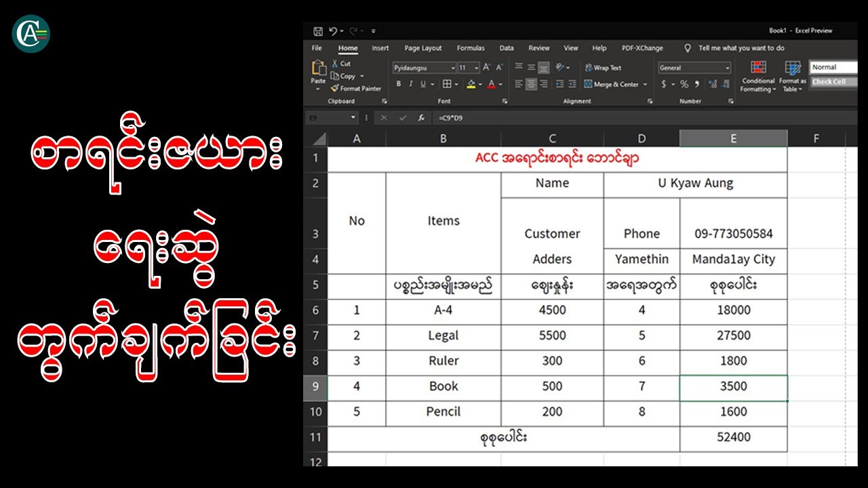Open the General number format dropdown

[728, 68]
